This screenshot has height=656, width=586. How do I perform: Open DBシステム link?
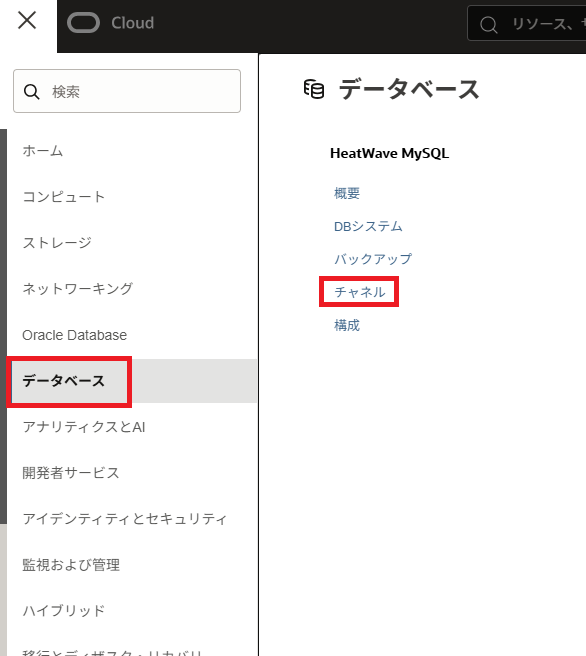point(368,226)
